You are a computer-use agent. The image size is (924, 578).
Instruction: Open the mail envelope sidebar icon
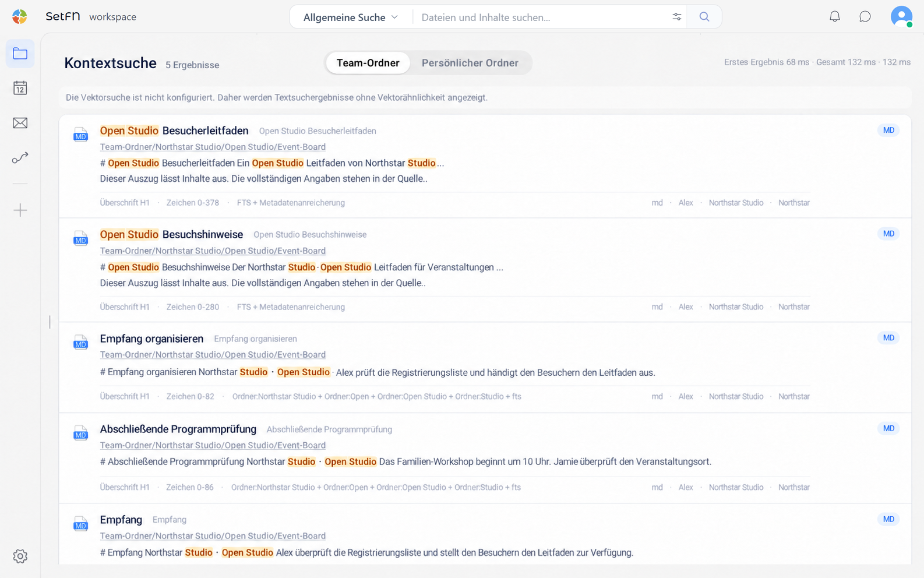20,123
